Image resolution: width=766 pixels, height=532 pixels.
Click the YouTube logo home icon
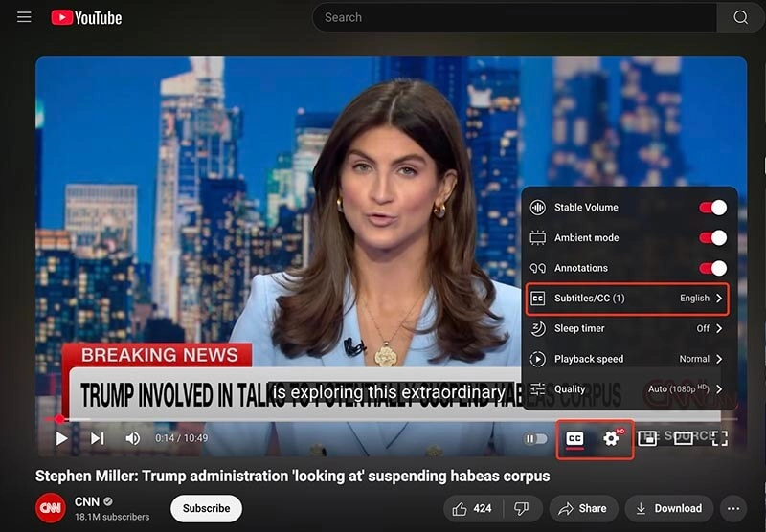point(86,17)
